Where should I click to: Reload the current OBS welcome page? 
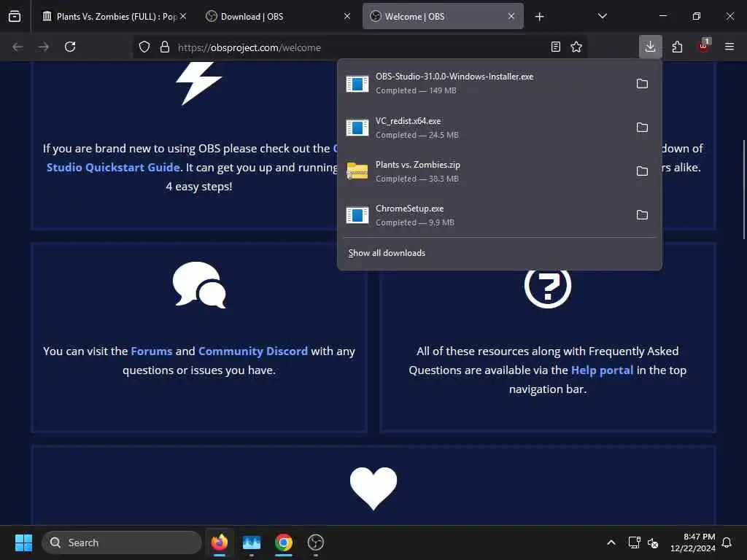point(70,47)
